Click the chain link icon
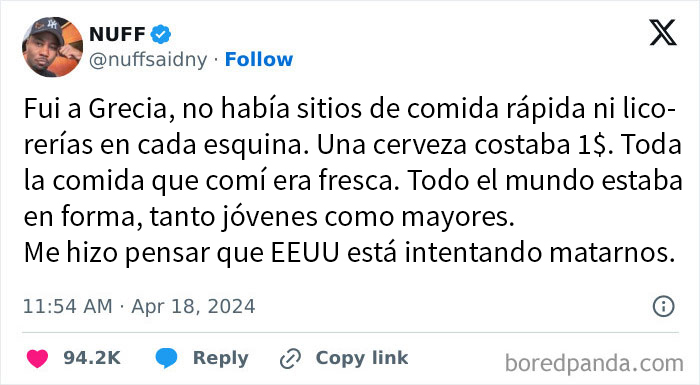 pyautogui.click(x=290, y=359)
